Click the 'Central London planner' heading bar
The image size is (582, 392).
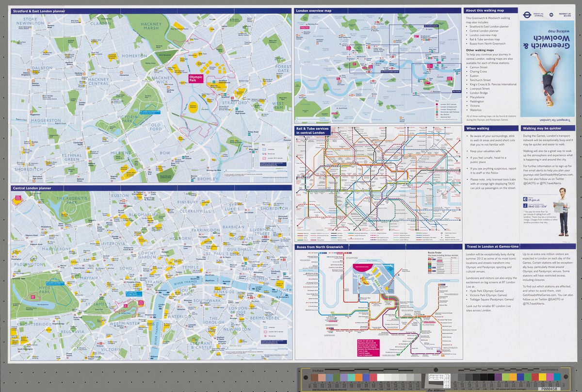151,187
